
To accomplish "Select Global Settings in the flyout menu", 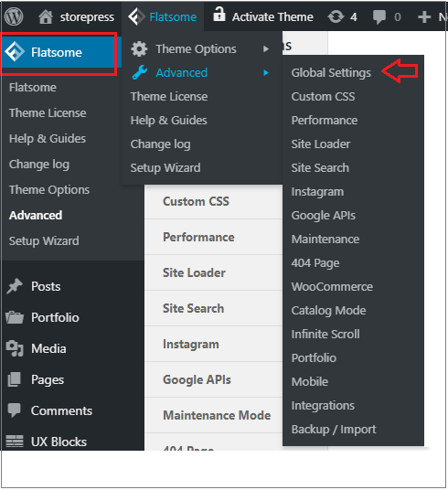I will pos(331,73).
